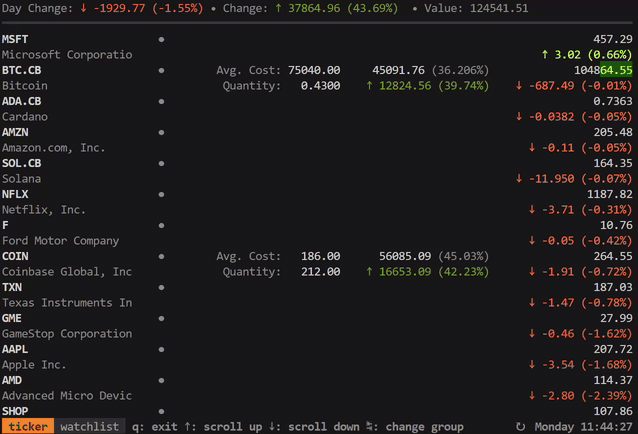Click the ADA.CB status dot

[x=162, y=101]
